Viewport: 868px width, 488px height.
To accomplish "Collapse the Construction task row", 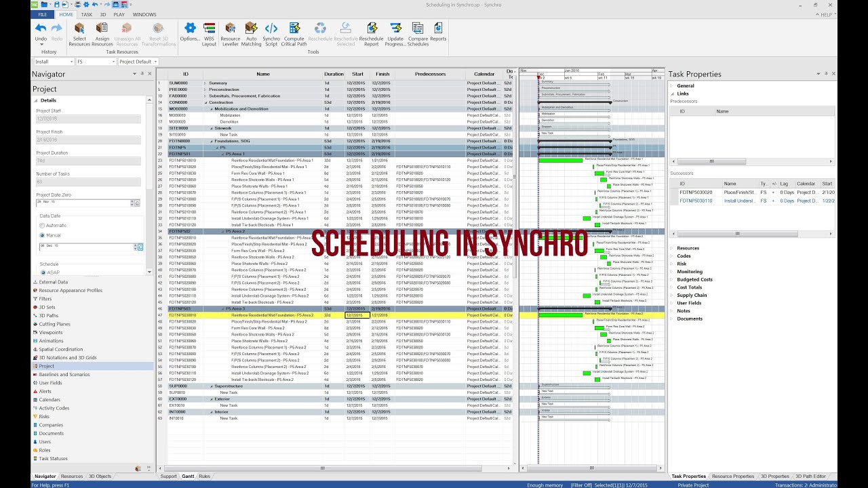I will point(205,102).
